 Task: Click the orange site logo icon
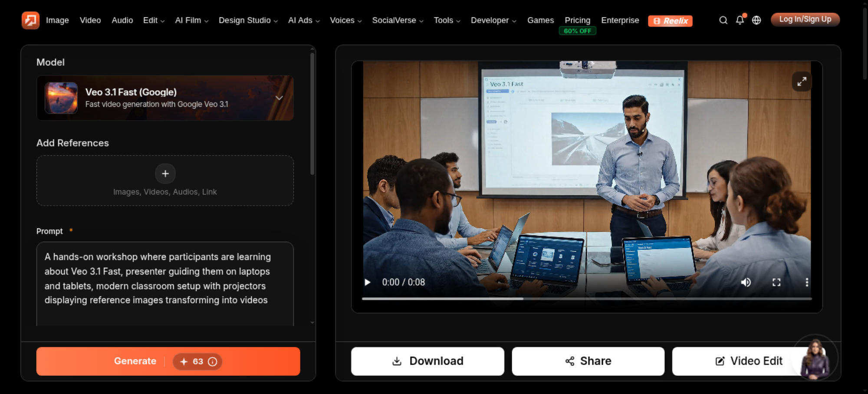pyautogui.click(x=30, y=20)
